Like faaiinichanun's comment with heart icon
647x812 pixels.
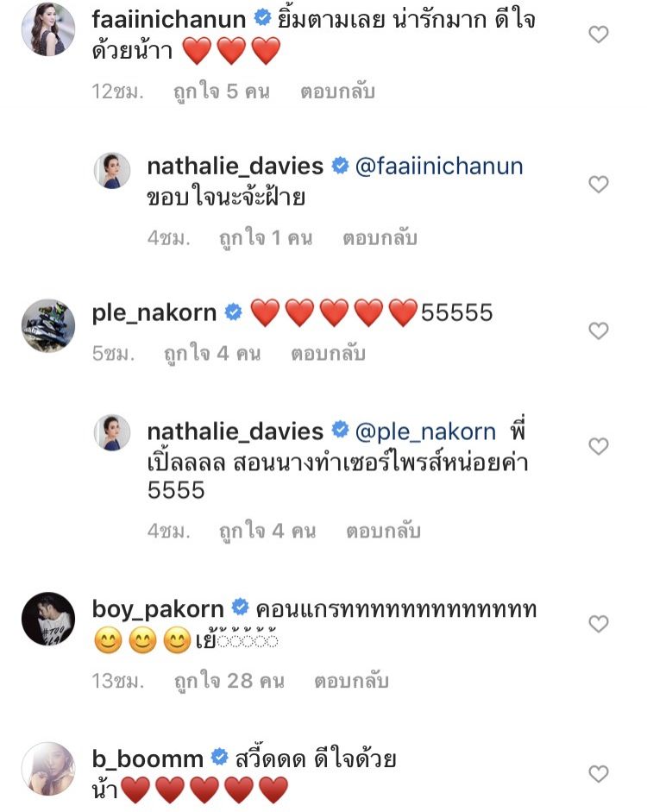[x=599, y=35]
